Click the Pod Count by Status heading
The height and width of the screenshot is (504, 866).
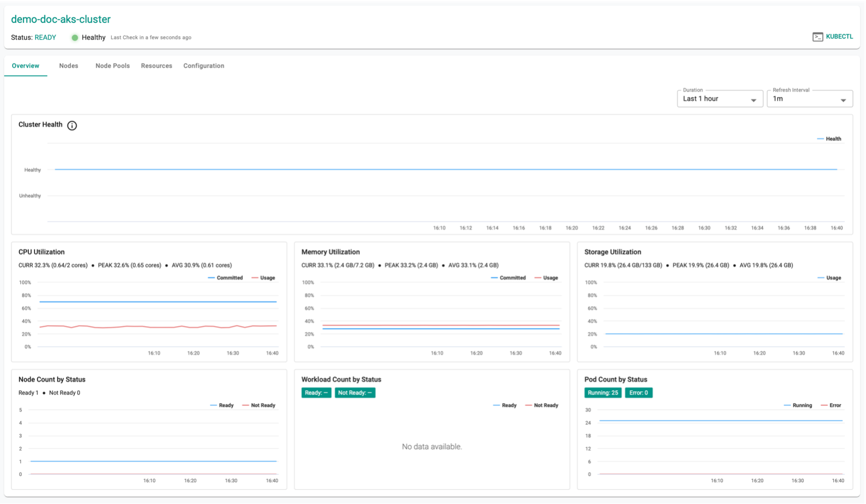(616, 380)
